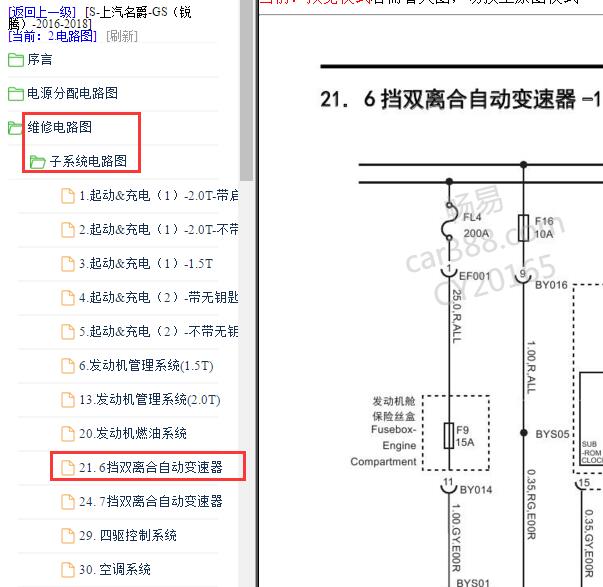Open 24. 7挡双离合自动变速器 document
Viewport: 603px width, 587px height.
tap(151, 501)
